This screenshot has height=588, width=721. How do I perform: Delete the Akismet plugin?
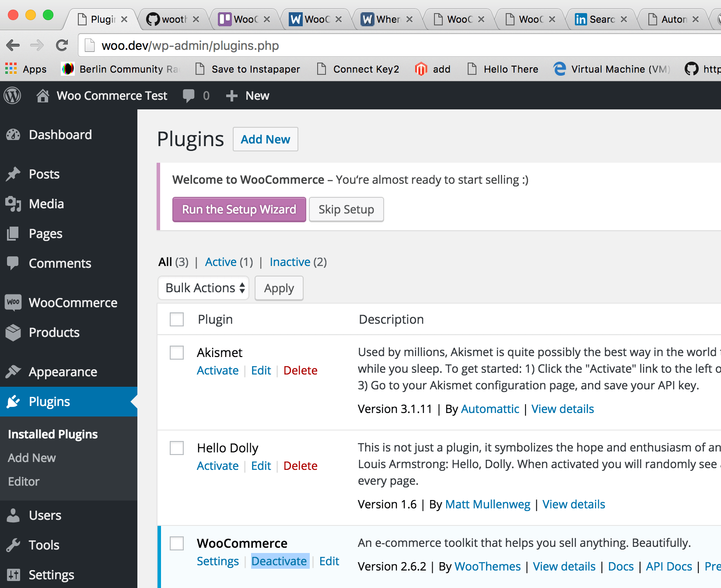[x=301, y=371]
